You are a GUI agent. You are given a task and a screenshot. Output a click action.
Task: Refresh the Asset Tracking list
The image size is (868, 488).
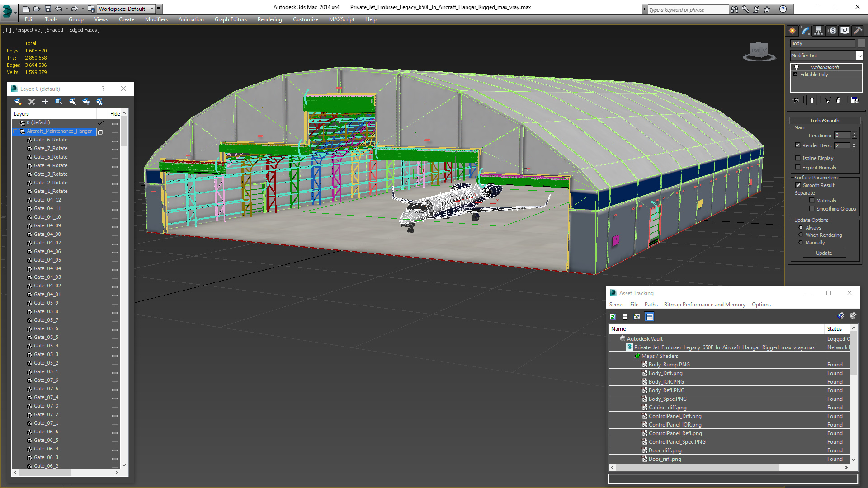[613, 317]
